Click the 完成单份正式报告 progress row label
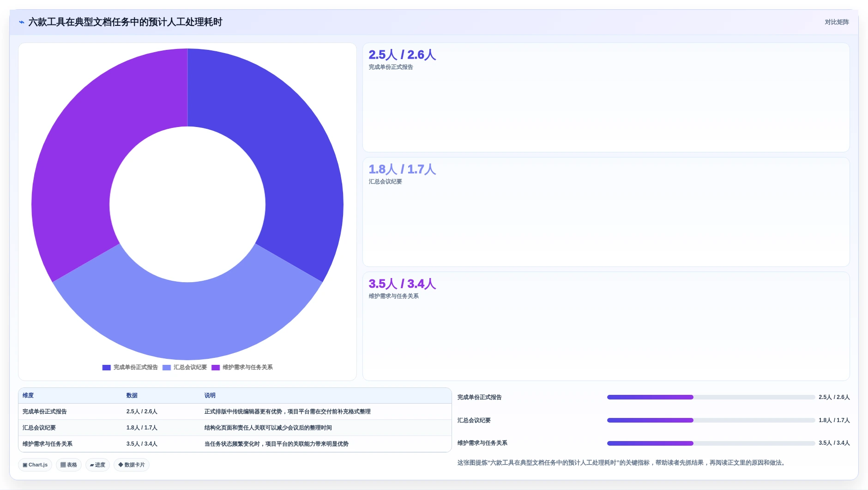 (479, 397)
